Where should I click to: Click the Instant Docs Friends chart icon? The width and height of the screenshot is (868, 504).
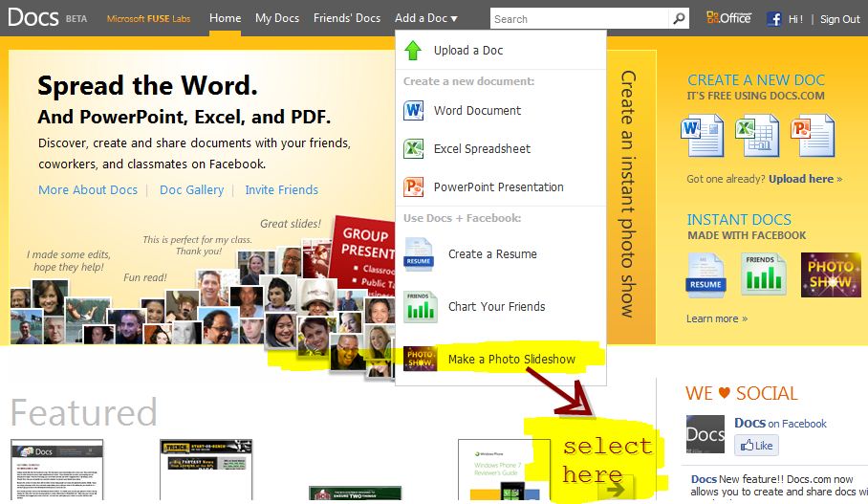(764, 274)
